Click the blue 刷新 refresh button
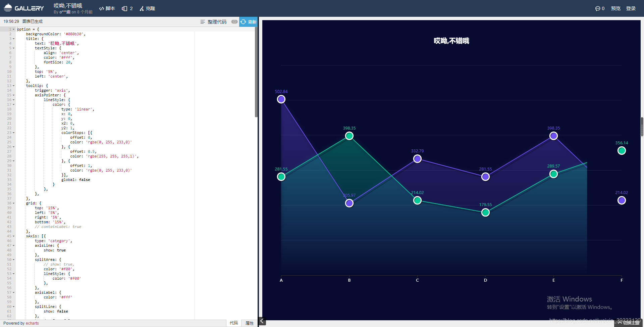Screen dimensions: 644x327 click(x=249, y=22)
